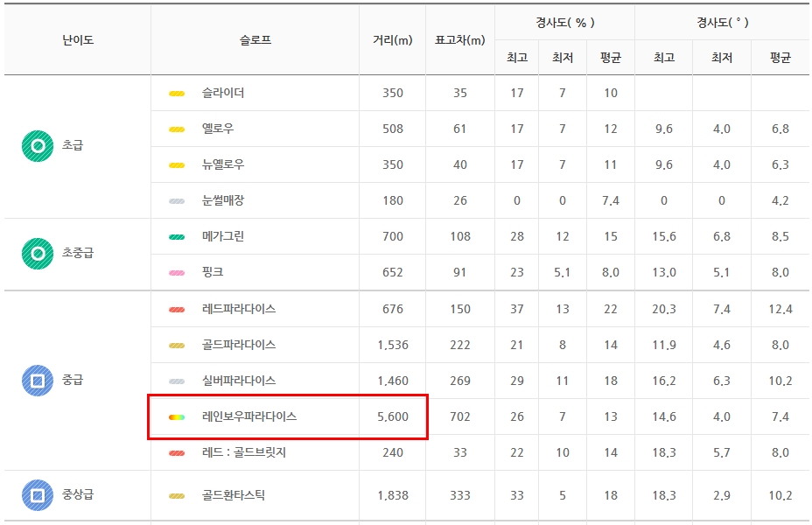Screen dimensions: 812x525
Task: Click the blue square icon beside 중상급
Action: pos(38,495)
